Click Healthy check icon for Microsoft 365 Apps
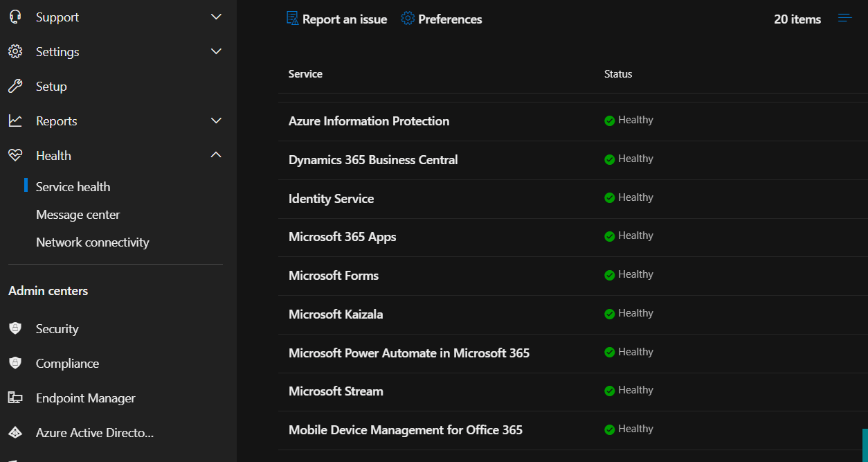This screenshot has height=462, width=868. (x=610, y=236)
